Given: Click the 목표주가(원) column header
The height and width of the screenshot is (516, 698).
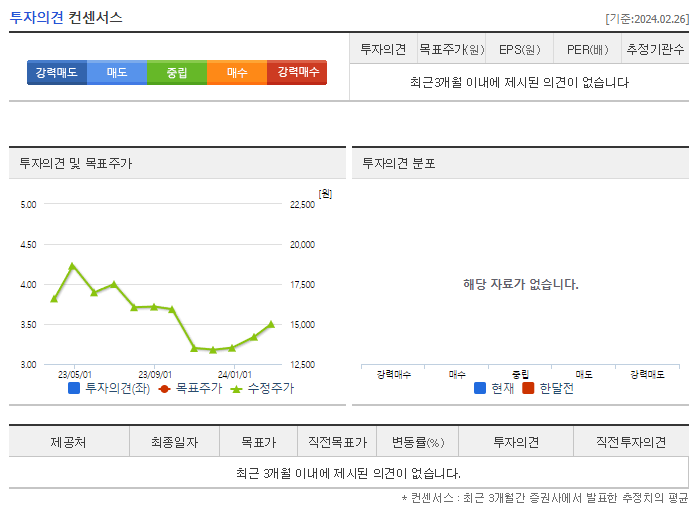Looking at the screenshot, I should (x=452, y=49).
